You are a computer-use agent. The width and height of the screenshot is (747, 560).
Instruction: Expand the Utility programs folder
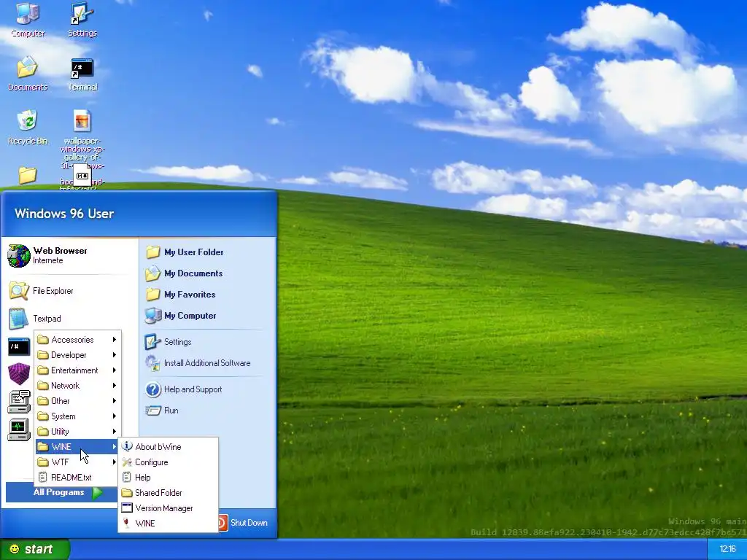click(x=77, y=432)
